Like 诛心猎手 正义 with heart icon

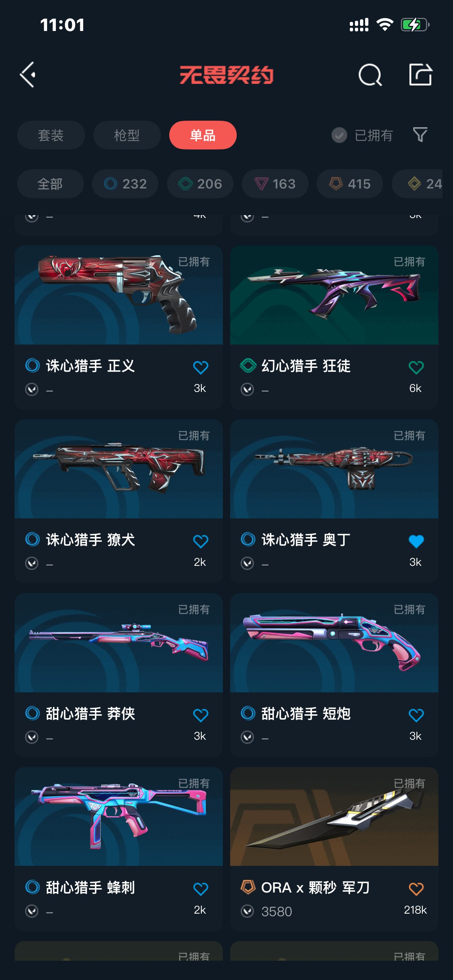[201, 367]
